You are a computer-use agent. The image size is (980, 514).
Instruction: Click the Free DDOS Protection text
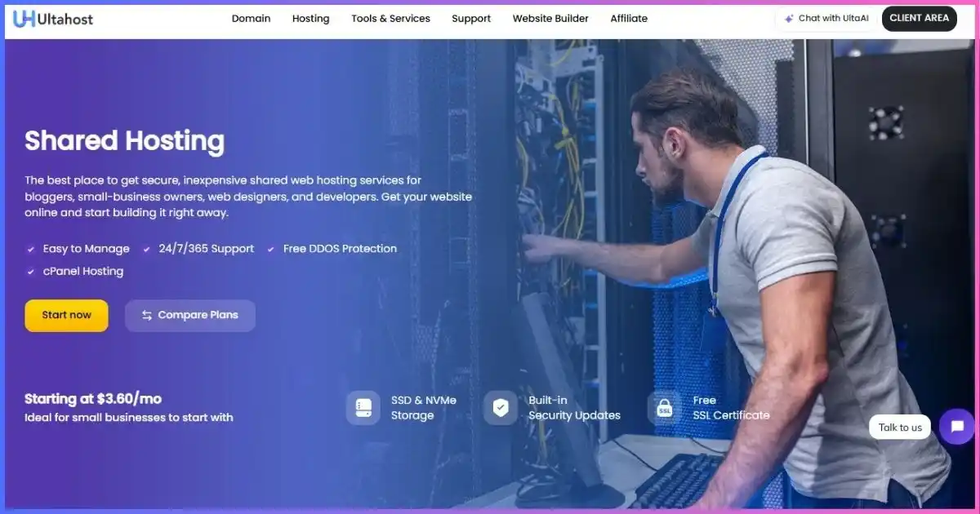pos(340,249)
